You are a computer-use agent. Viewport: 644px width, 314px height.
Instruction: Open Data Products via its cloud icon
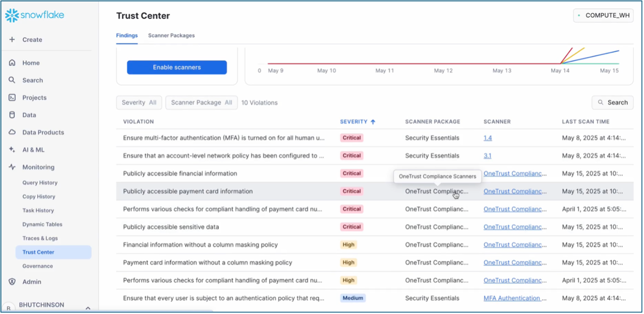click(12, 132)
